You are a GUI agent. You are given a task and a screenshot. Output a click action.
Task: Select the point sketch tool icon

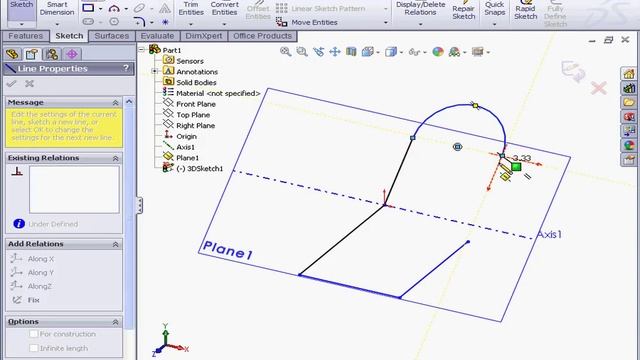click(165, 22)
